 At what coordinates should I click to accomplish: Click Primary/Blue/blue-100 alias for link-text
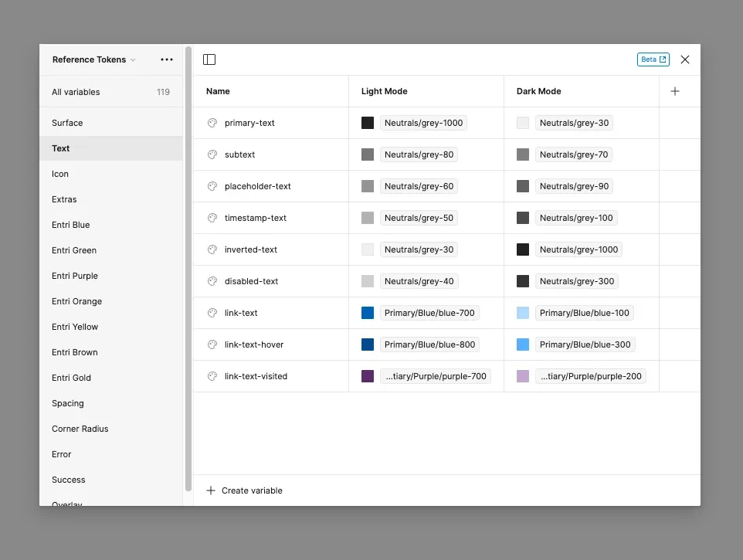click(x=584, y=313)
